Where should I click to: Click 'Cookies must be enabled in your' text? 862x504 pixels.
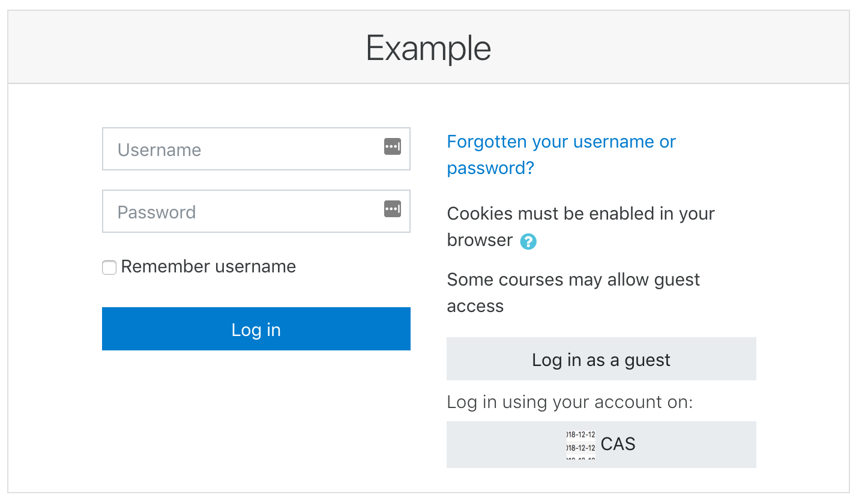(x=581, y=214)
